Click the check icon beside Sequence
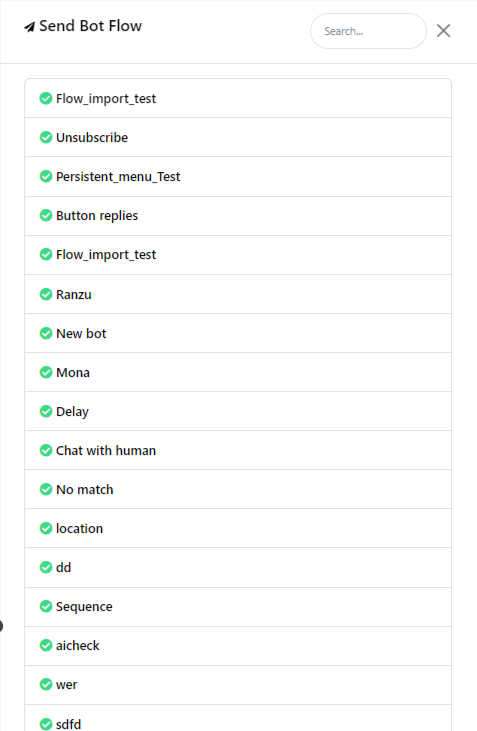The height and width of the screenshot is (731, 477). (x=46, y=606)
